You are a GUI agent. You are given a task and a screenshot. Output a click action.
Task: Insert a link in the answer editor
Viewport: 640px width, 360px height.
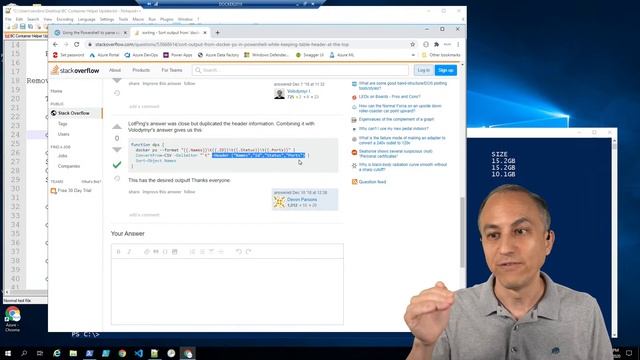147,252
